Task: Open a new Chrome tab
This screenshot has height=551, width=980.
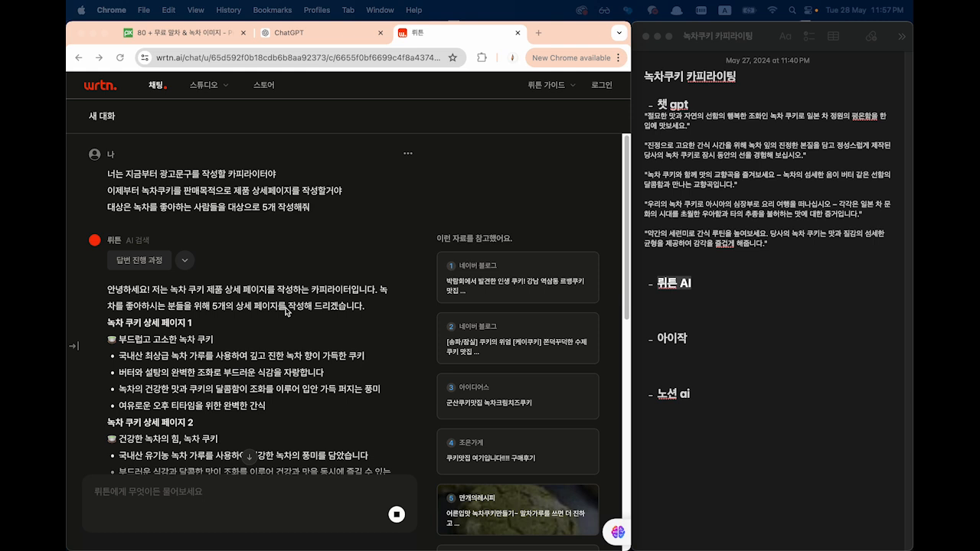Action: click(538, 33)
